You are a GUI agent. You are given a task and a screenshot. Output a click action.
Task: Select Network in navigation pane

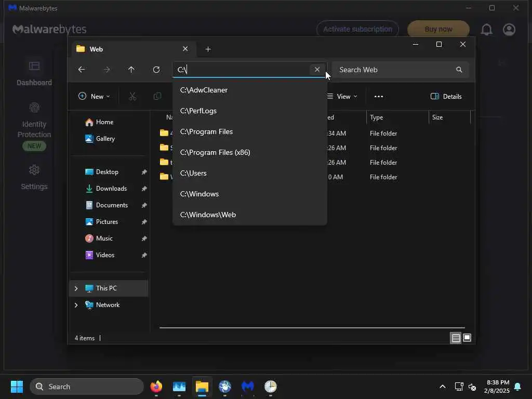[108, 304]
